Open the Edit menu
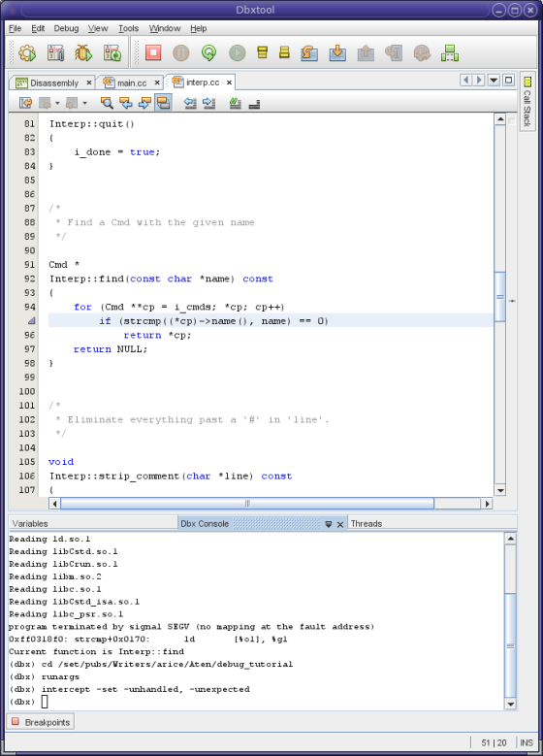 click(38, 28)
